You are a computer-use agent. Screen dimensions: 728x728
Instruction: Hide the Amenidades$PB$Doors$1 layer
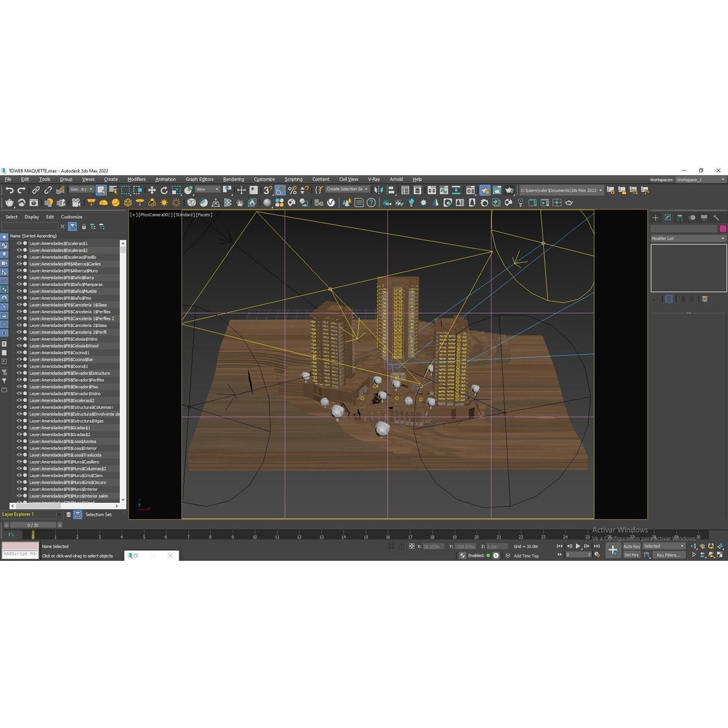click(19, 366)
